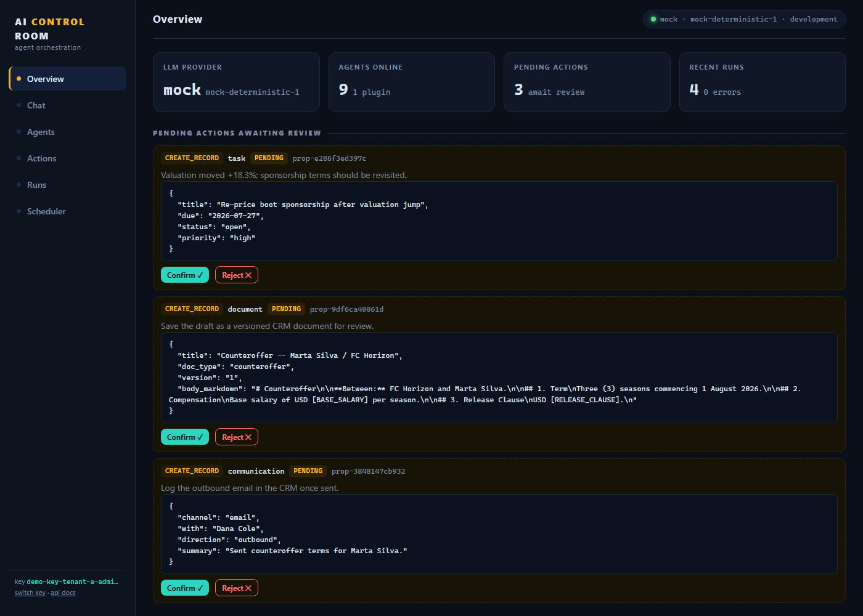This screenshot has width=863, height=616.
Task: Reject the Re-price boot sponsorship task
Action: coord(237,275)
